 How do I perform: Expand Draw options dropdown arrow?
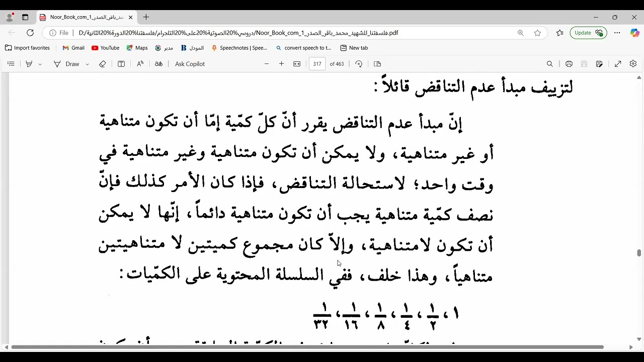point(87,64)
